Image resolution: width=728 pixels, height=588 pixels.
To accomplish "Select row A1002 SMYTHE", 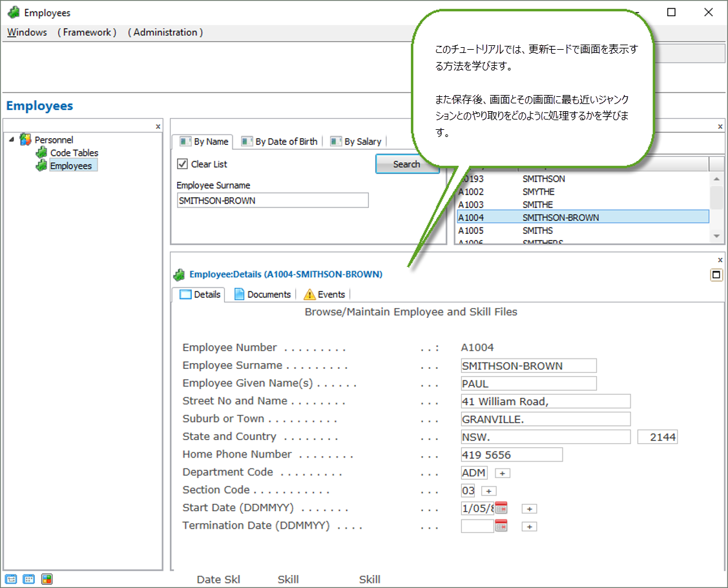I will tap(583, 192).
